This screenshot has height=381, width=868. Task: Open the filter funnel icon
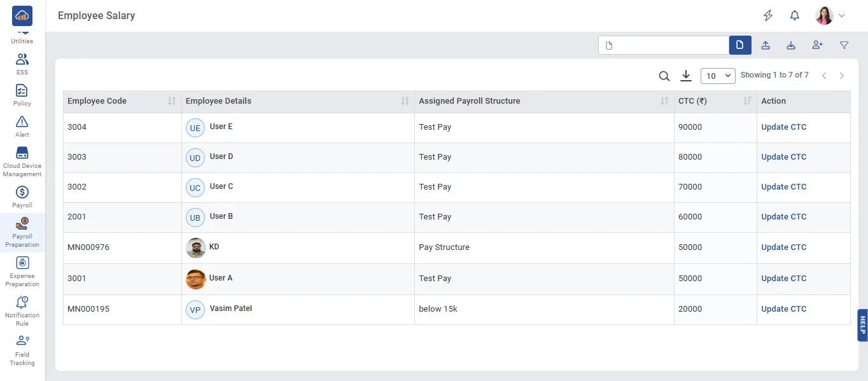[x=844, y=45]
